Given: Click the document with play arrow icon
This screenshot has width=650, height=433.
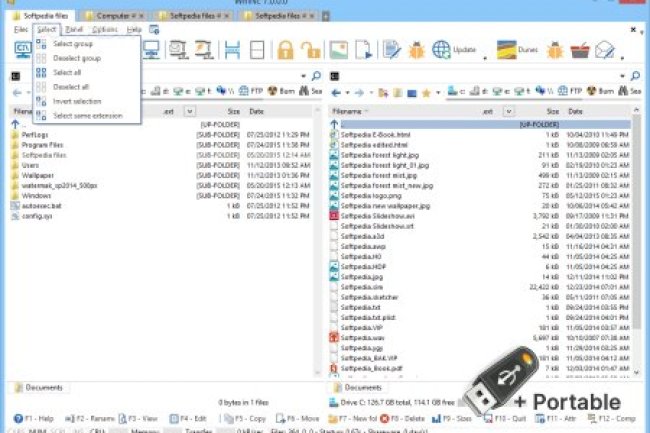Looking at the screenshot, I should (364, 50).
